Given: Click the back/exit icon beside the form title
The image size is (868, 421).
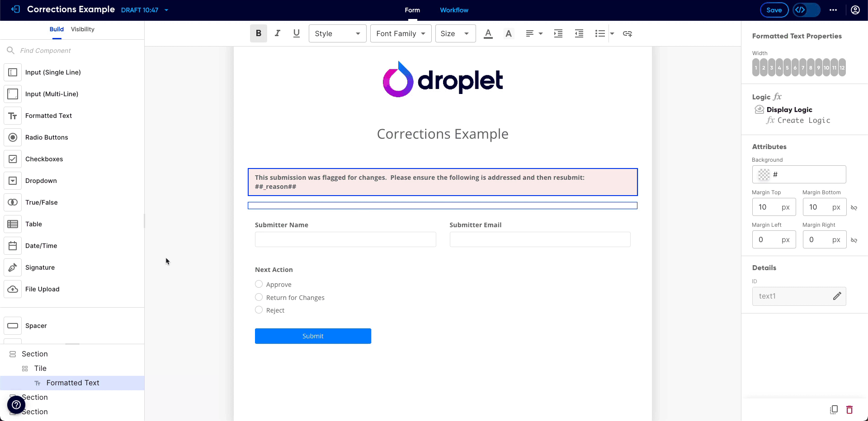Looking at the screenshot, I should coord(15,9).
